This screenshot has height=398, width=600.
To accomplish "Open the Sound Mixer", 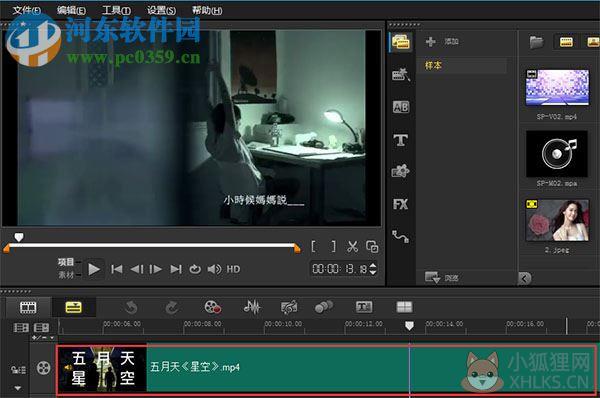I will [x=252, y=307].
